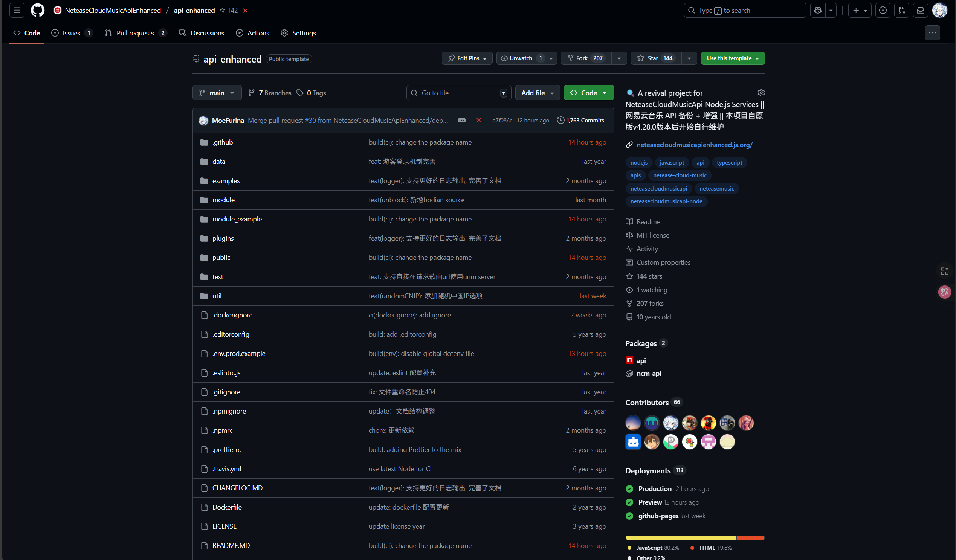Toggle the Star button for this repo
The height and width of the screenshot is (560, 956).
656,58
